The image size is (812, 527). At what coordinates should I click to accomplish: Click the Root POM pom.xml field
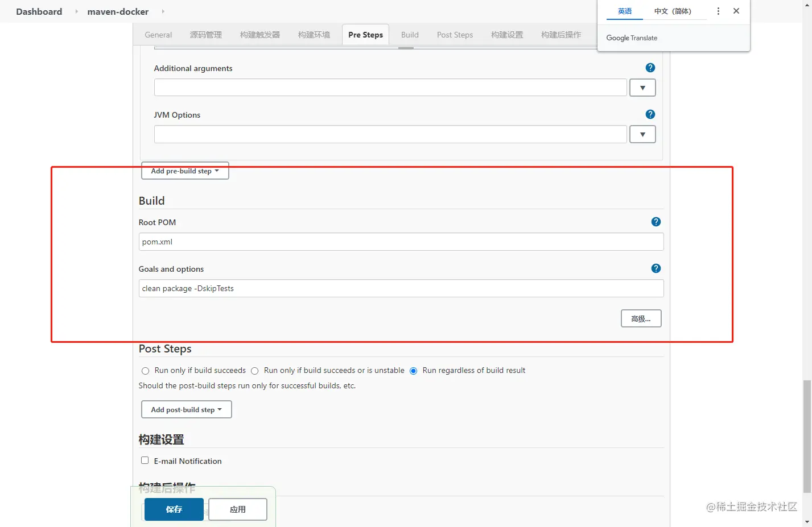[401, 242]
